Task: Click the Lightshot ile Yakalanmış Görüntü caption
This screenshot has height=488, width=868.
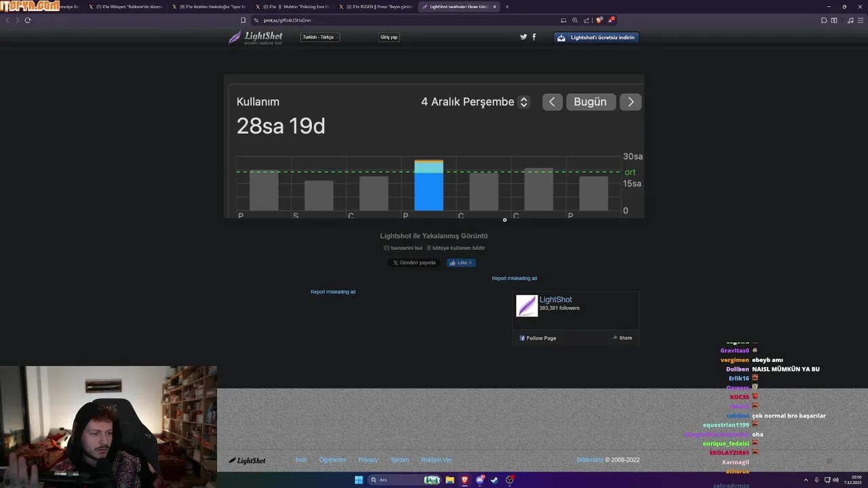Action: tap(434, 236)
